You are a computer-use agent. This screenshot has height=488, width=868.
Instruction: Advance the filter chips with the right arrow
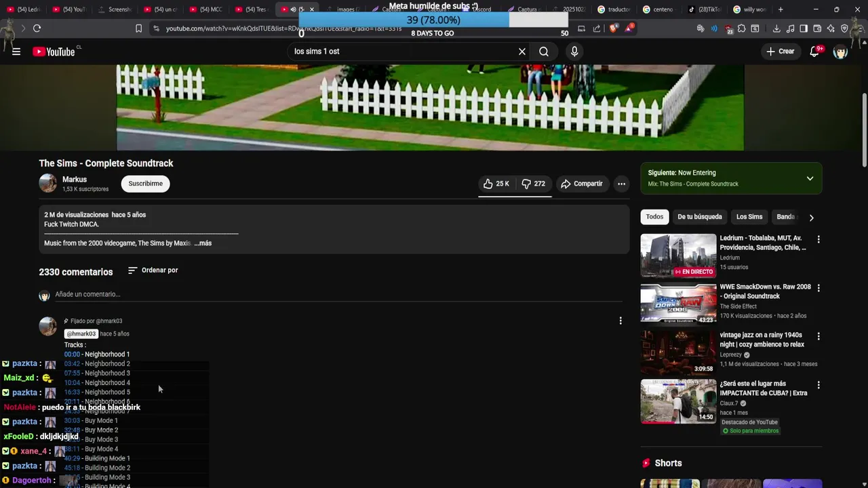811,218
